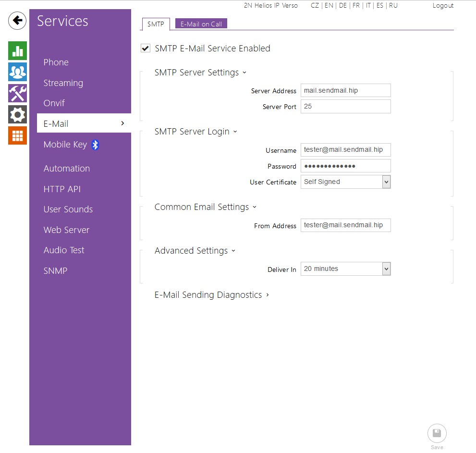
Task: Expand E-Mail Sending Diagnostics section
Action: 211,295
